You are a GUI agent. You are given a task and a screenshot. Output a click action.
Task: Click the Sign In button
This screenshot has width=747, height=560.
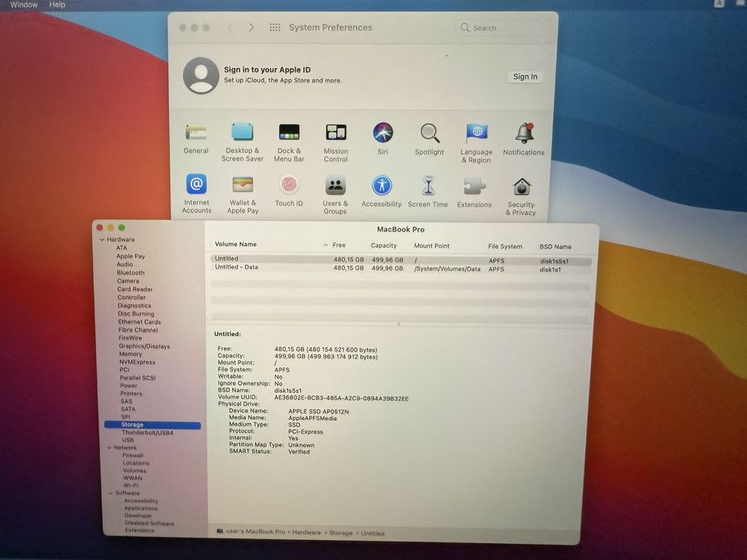525,77
